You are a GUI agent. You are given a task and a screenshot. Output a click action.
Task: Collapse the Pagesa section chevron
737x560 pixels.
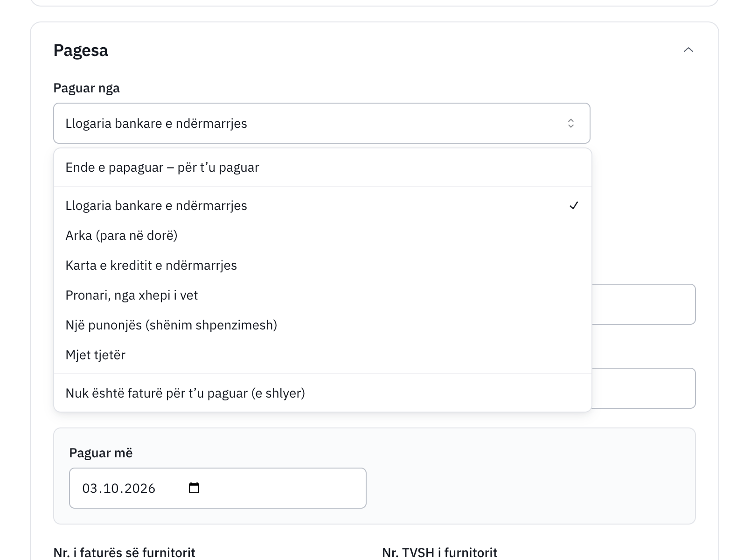tap(688, 50)
